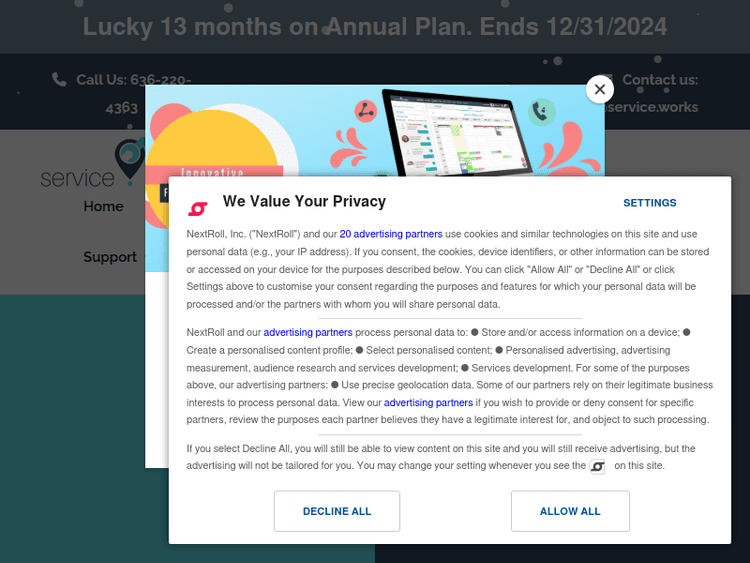Go to the Home menu item

(104, 206)
